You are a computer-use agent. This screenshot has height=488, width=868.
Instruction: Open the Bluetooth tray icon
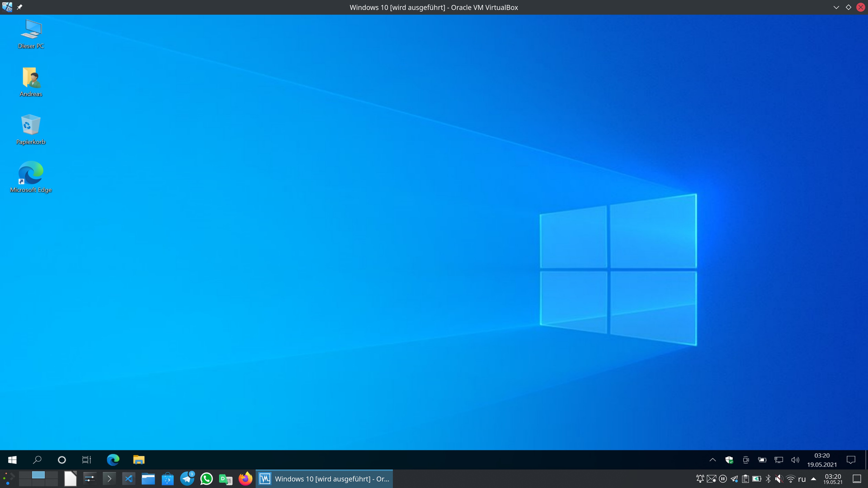[768, 479]
